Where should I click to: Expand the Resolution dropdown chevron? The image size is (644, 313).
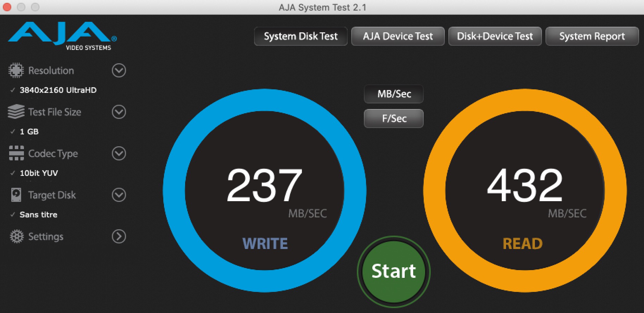(119, 70)
